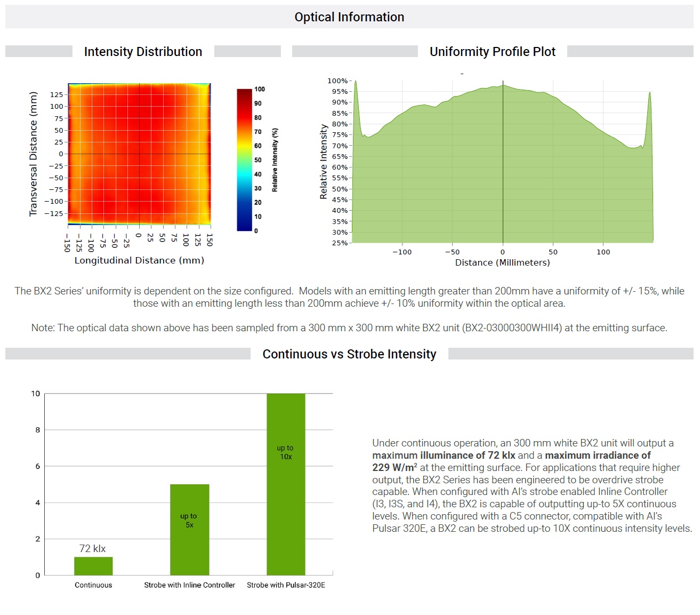The width and height of the screenshot is (700, 615).
Task: Click the '10' tick on bar chart axis
Action: tap(36, 394)
